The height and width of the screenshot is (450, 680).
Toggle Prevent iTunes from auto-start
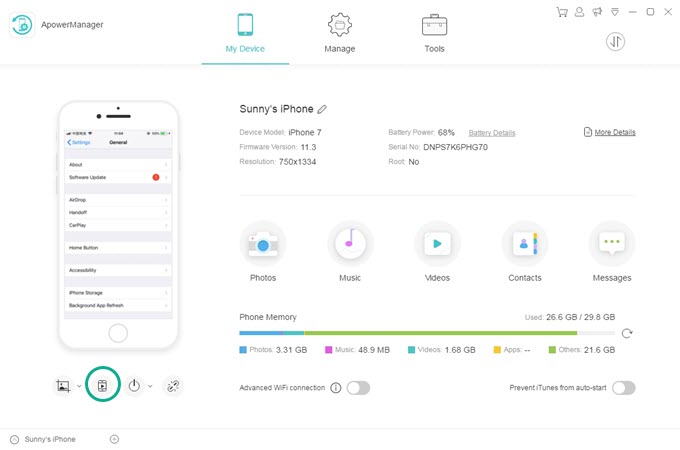pos(624,388)
